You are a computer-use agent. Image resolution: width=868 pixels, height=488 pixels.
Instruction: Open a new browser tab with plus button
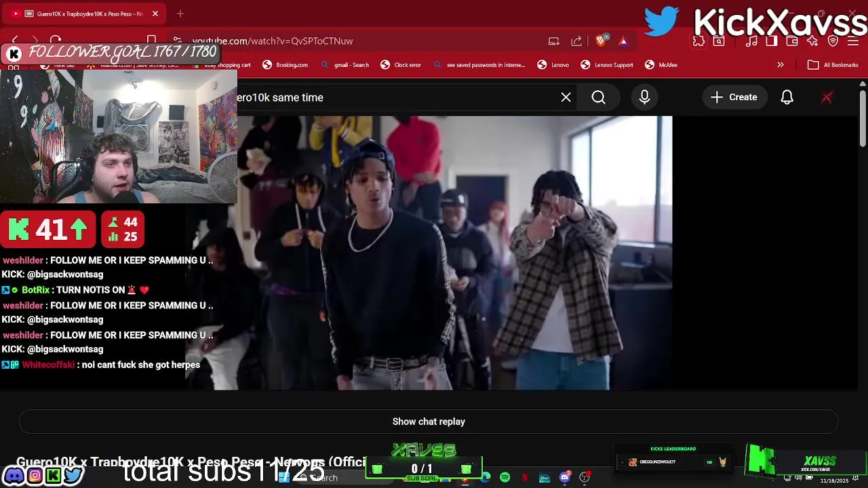[x=180, y=14]
